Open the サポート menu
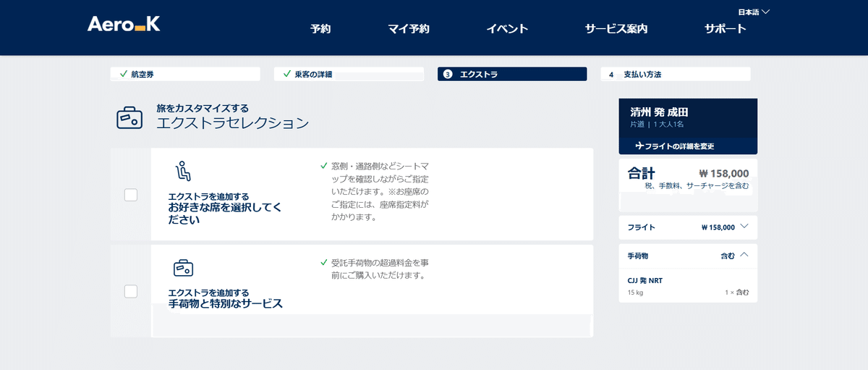Screen dimensions: 868x370 pyautogui.click(x=726, y=30)
